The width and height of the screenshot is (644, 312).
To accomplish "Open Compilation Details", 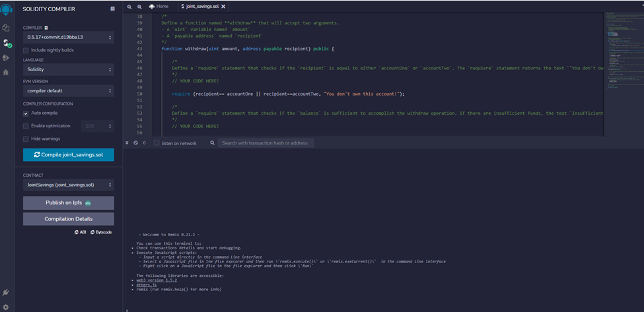I will coord(69,219).
